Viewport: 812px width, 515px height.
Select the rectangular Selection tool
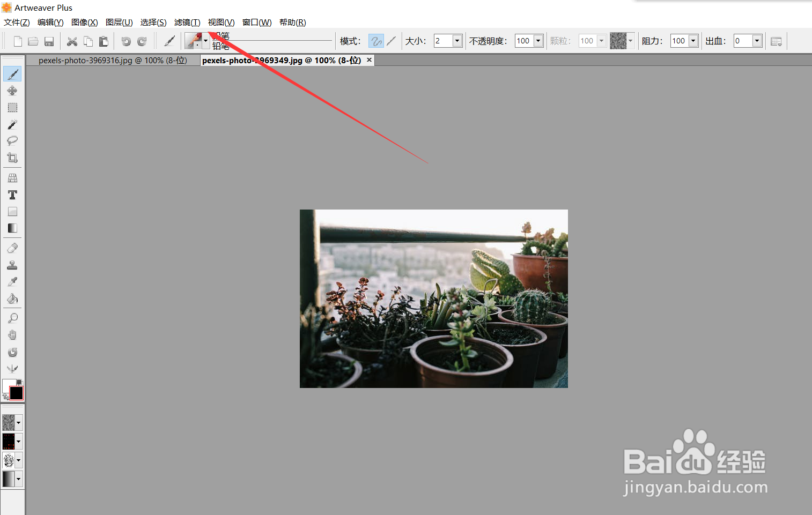click(x=12, y=108)
